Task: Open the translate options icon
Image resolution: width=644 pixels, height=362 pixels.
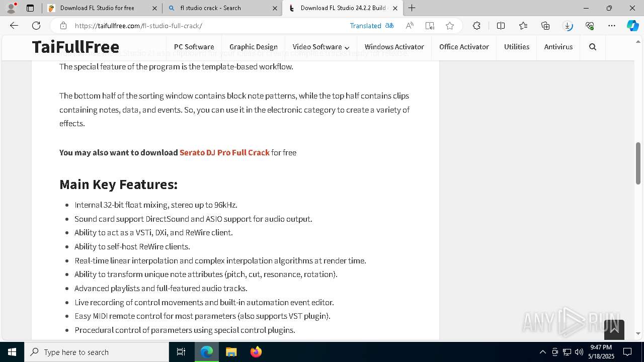Action: (x=389, y=26)
